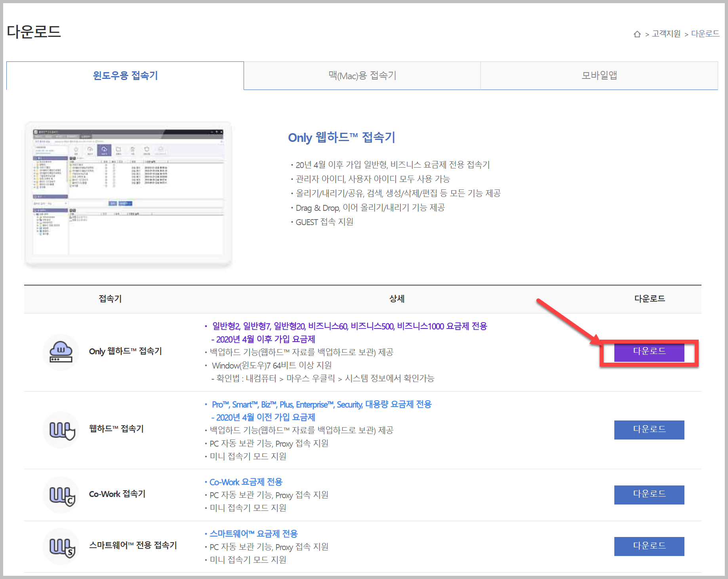Image resolution: width=728 pixels, height=579 pixels.
Task: Click the connector app screenshot thumbnail
Action: click(128, 194)
